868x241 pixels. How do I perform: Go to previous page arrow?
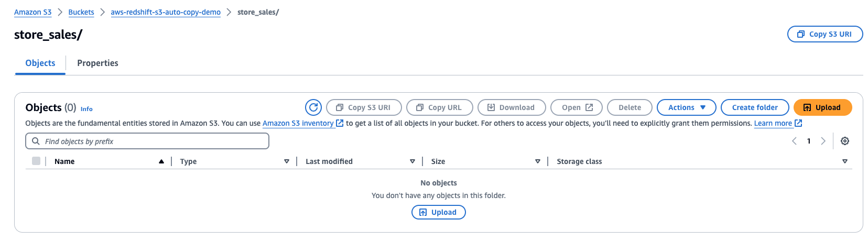[795, 141]
